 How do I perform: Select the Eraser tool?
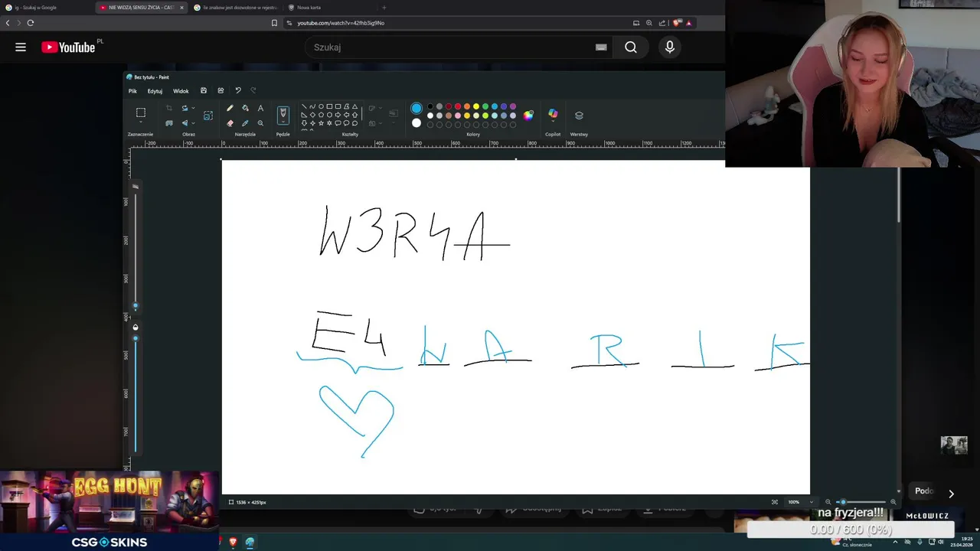(230, 123)
